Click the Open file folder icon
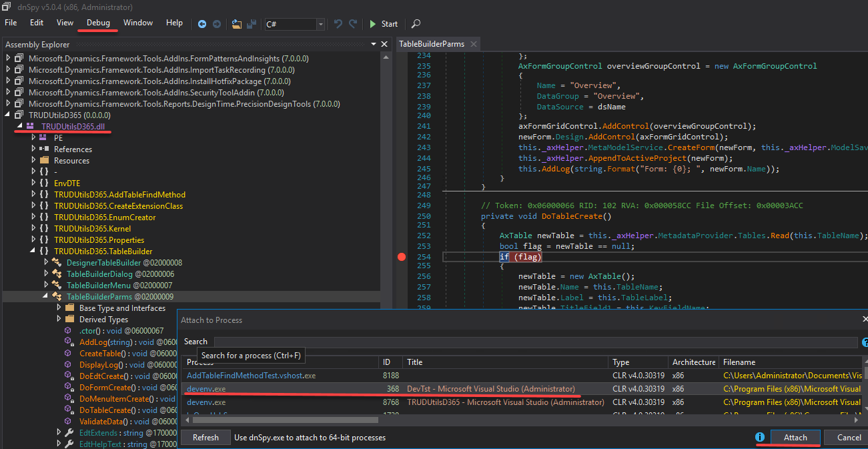This screenshot has height=449, width=868. click(x=236, y=24)
